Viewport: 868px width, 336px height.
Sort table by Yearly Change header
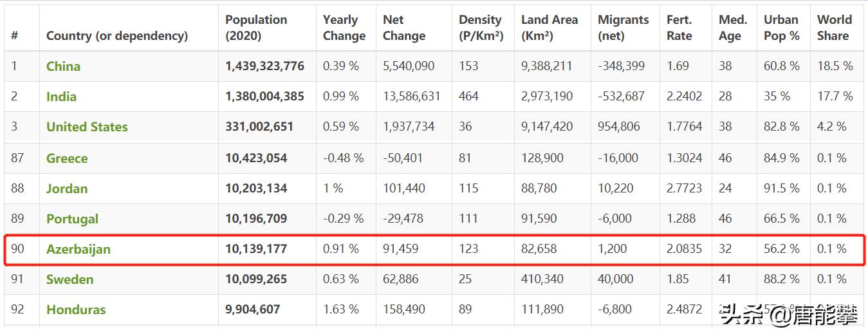pos(344,28)
